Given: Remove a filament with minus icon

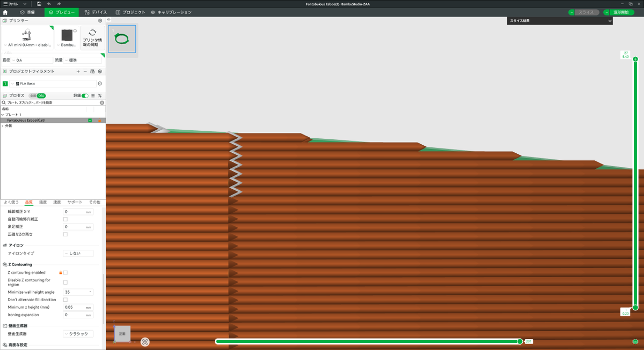Looking at the screenshot, I should tap(85, 71).
